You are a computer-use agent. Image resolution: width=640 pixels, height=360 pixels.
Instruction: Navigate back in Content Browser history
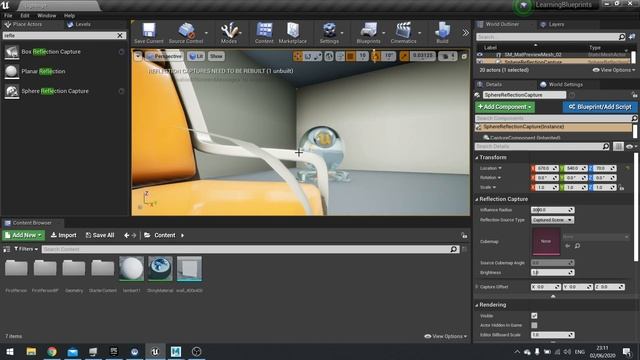127,236
